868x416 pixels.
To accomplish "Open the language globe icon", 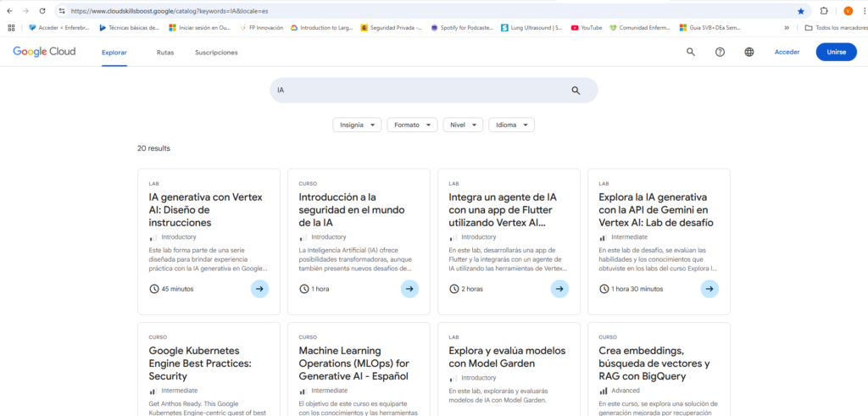I will coord(749,52).
